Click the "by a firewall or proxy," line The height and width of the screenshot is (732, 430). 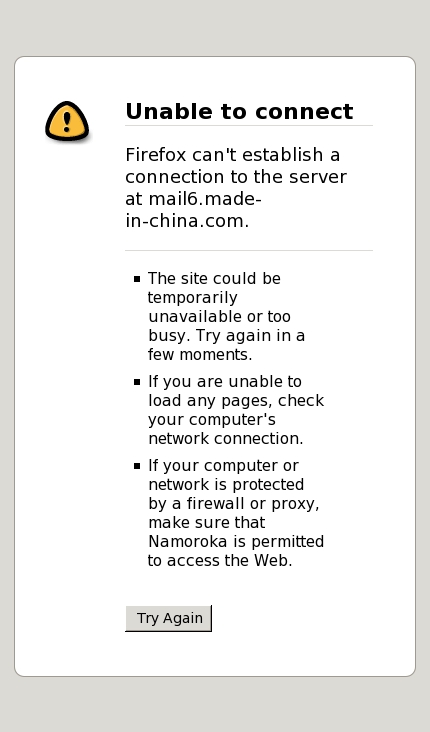pos(234,504)
